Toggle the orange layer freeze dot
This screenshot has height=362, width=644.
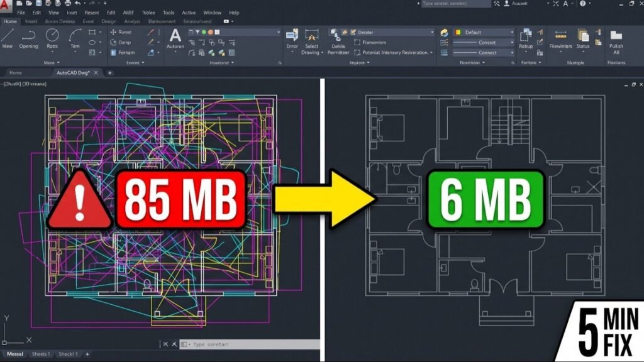click(x=210, y=32)
